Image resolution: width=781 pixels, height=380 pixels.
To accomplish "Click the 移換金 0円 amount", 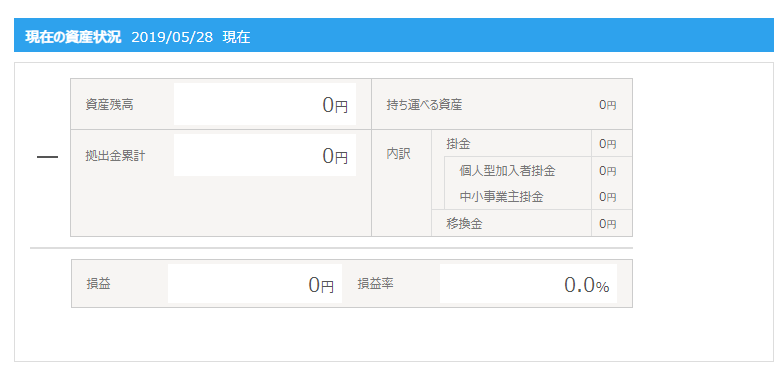I will click(608, 224).
